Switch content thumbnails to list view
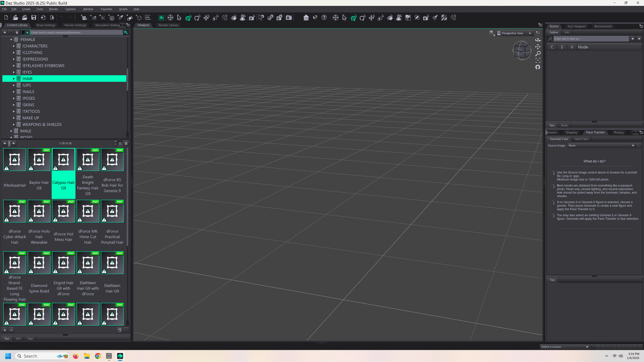644x362 pixels. click(x=126, y=143)
